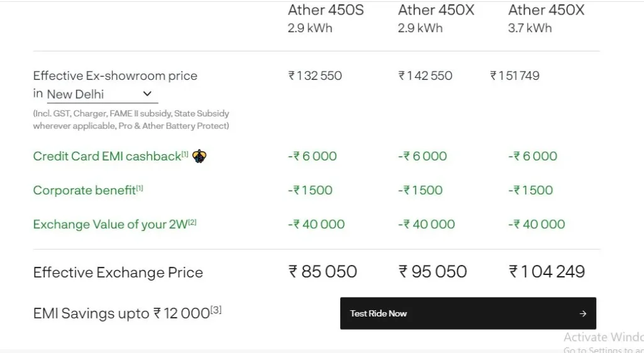644x353 pixels.
Task: Click the ₹ 1 04 249 effective exchange price
Action: [547, 272]
